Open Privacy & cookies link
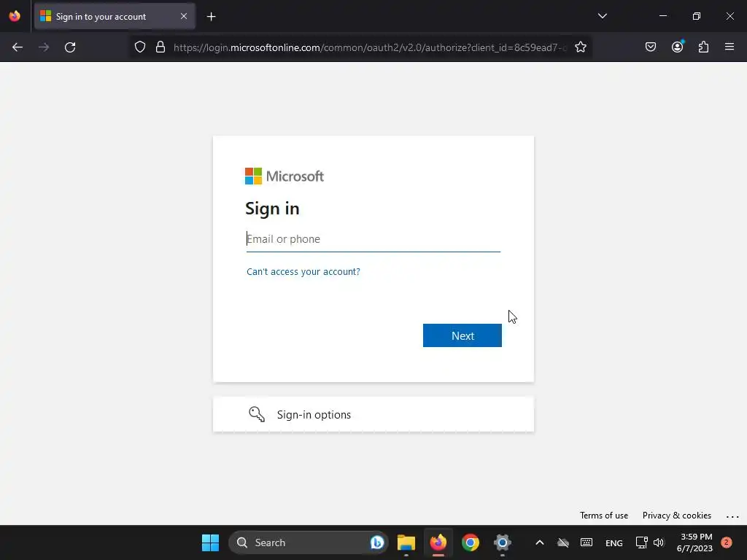 click(676, 516)
